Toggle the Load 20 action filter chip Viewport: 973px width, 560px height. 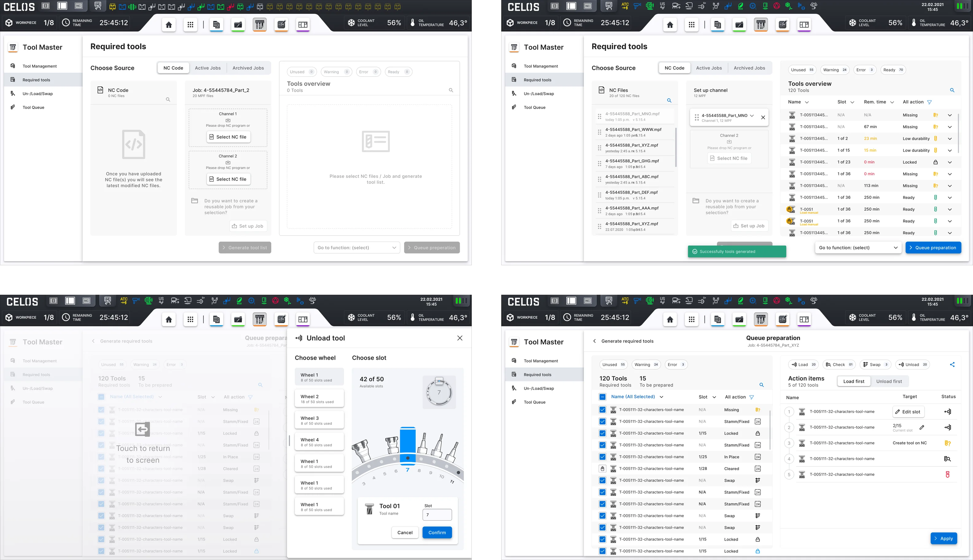(803, 365)
